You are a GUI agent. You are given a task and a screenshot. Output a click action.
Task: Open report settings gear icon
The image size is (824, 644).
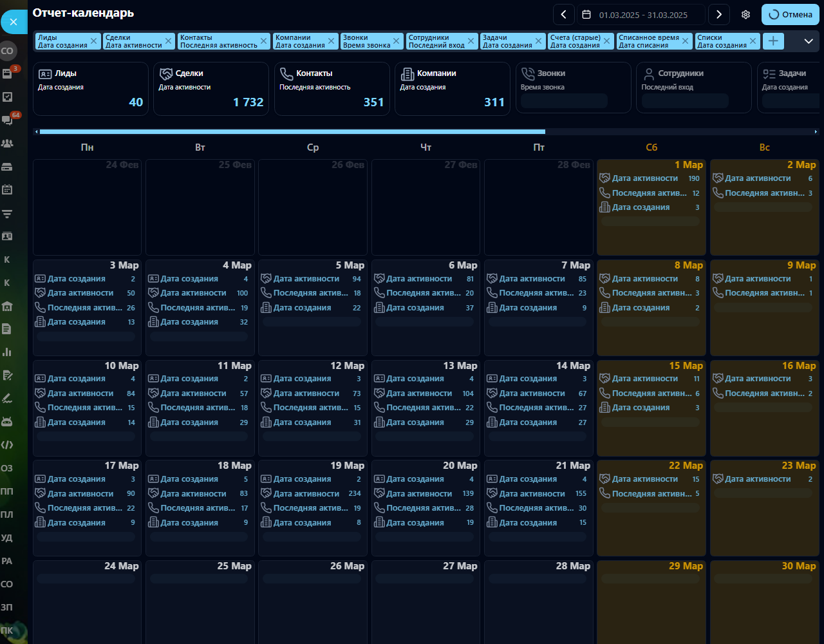point(745,15)
